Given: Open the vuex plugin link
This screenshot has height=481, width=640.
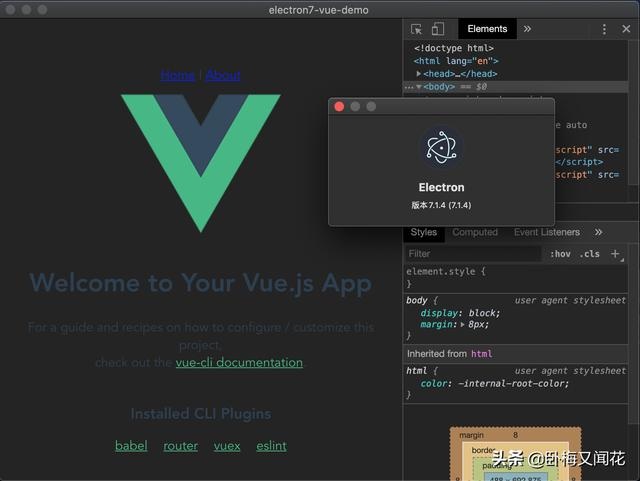Looking at the screenshot, I should pyautogui.click(x=227, y=445).
